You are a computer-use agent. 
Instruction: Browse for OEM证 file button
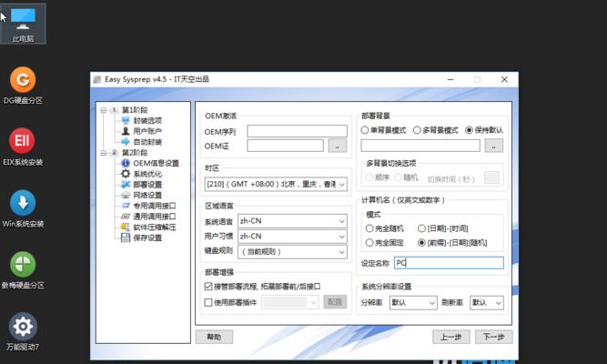pyautogui.click(x=338, y=146)
